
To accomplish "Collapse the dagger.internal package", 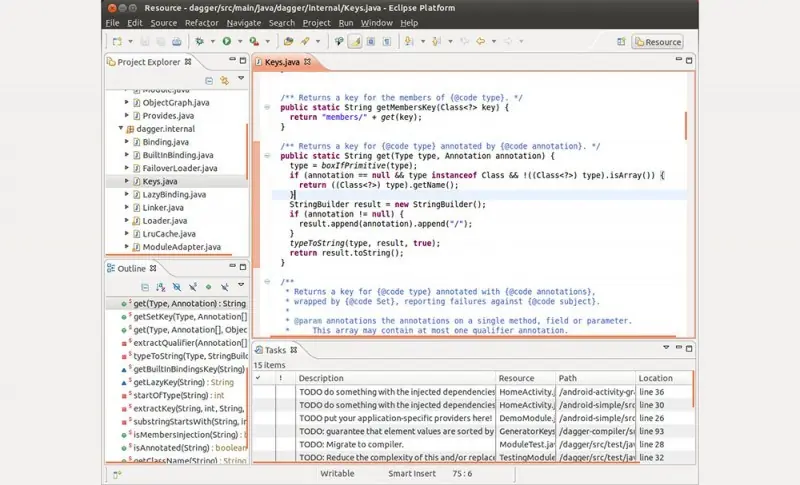I will 121,129.
